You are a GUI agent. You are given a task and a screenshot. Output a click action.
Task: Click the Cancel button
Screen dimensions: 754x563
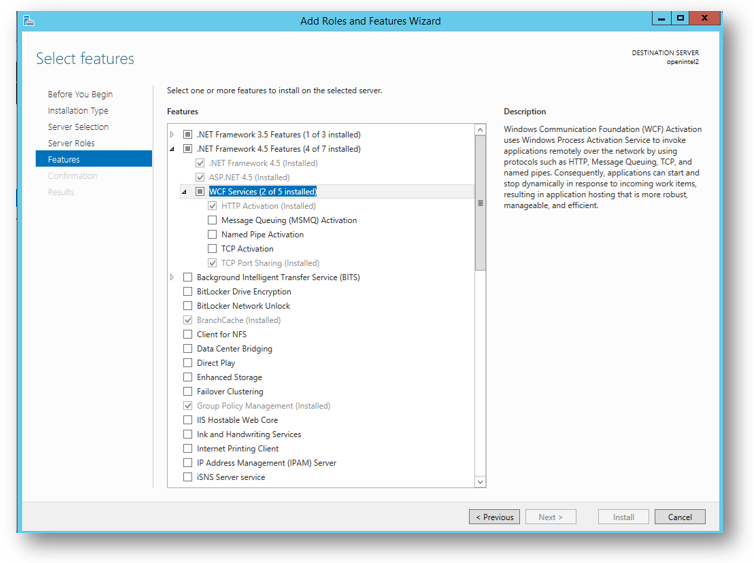coord(680,517)
